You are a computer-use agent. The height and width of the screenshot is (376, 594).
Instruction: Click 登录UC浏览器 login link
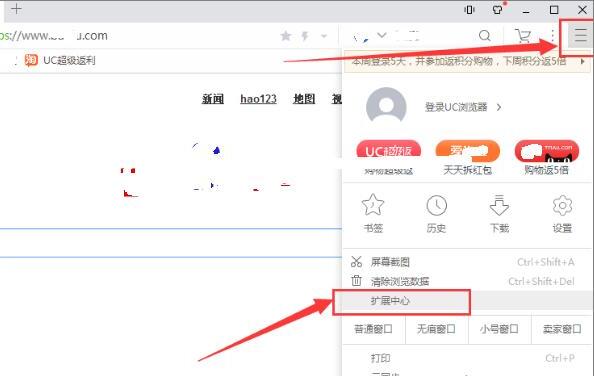(x=456, y=108)
